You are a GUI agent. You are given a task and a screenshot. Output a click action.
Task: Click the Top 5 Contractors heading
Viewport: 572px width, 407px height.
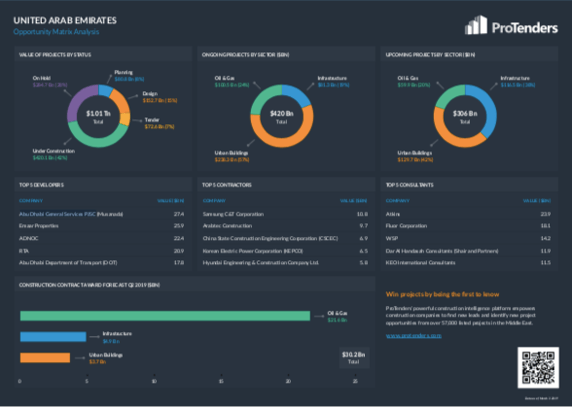click(227, 185)
